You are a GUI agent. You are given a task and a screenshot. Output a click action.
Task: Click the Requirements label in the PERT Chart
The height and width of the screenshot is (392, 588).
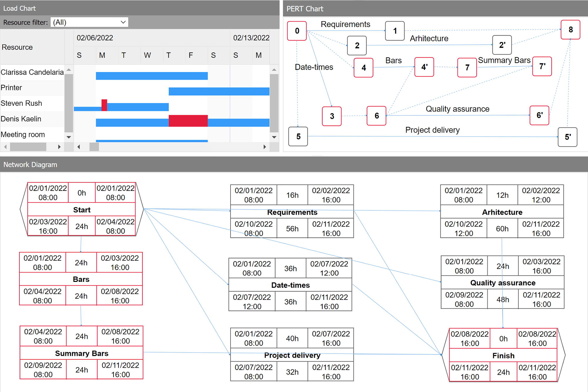(x=345, y=24)
